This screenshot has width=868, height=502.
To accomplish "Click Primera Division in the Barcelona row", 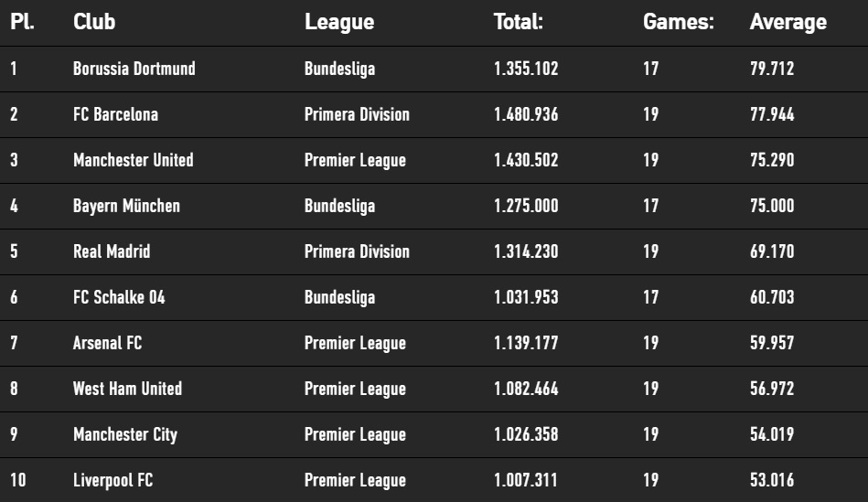I will 357,114.
